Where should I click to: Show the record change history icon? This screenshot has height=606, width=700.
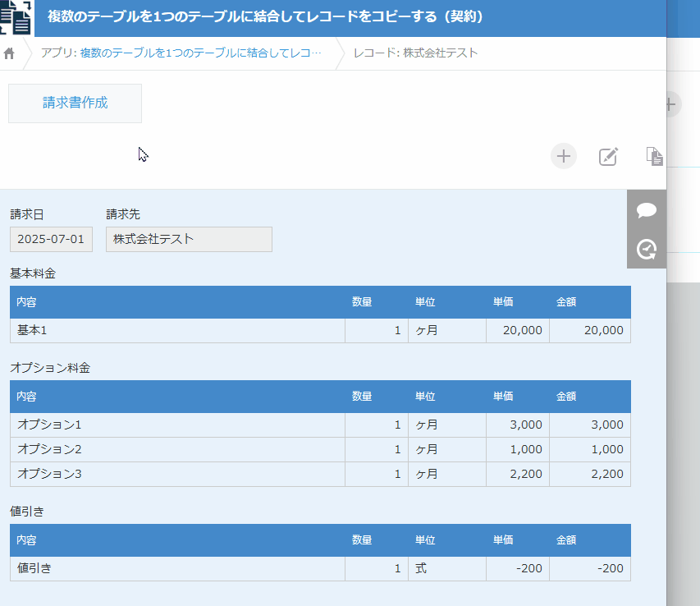(647, 249)
